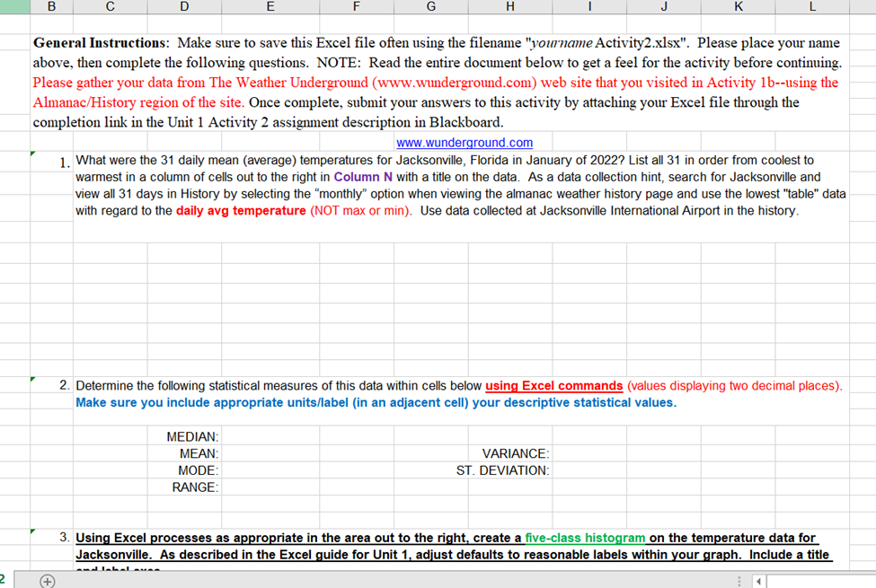Click the cell next to MEDIAN label
This screenshot has width=876, height=588.
coord(270,436)
